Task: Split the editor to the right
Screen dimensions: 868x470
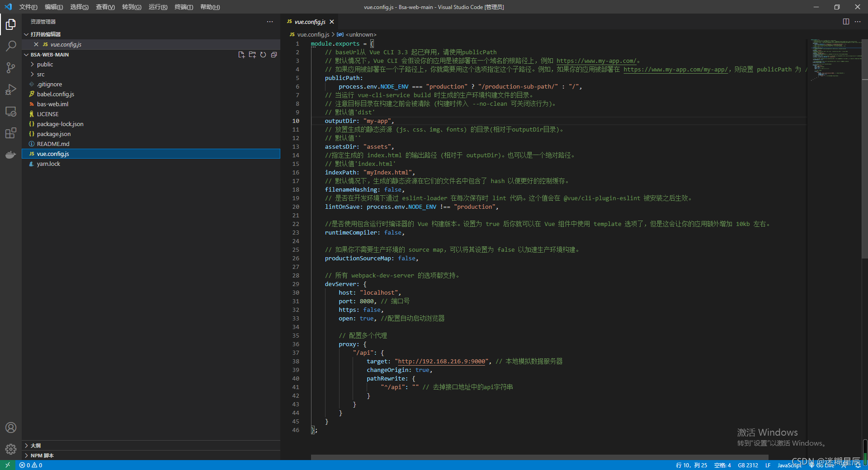Action: click(x=846, y=22)
